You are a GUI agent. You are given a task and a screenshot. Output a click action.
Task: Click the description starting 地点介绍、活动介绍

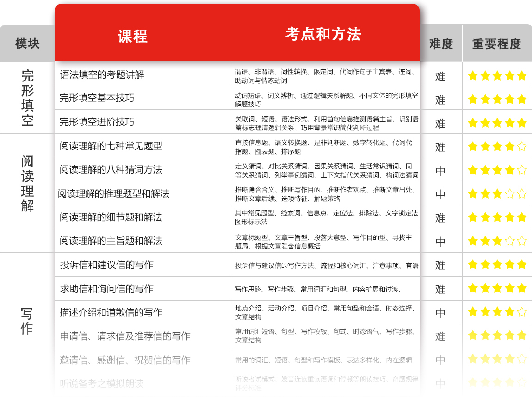pos(325,312)
